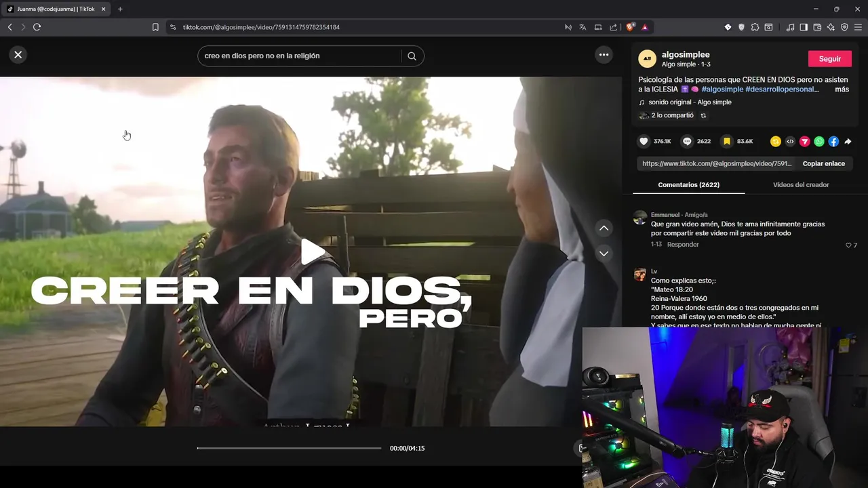Open Brave Wallet icon
The width and height of the screenshot is (868, 488).
tap(817, 27)
